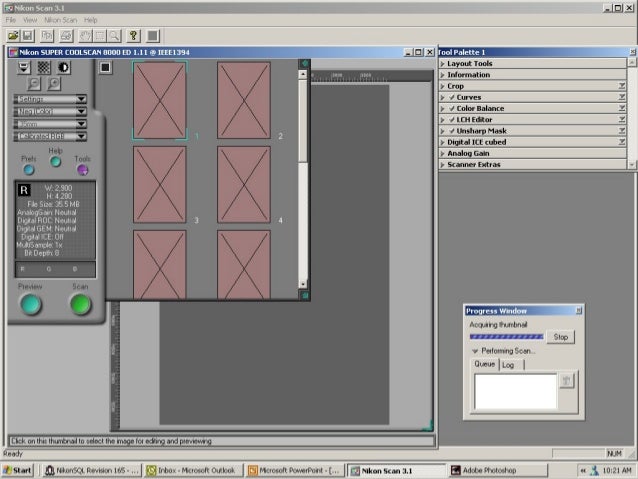Open the Settings dropdown

(50, 99)
